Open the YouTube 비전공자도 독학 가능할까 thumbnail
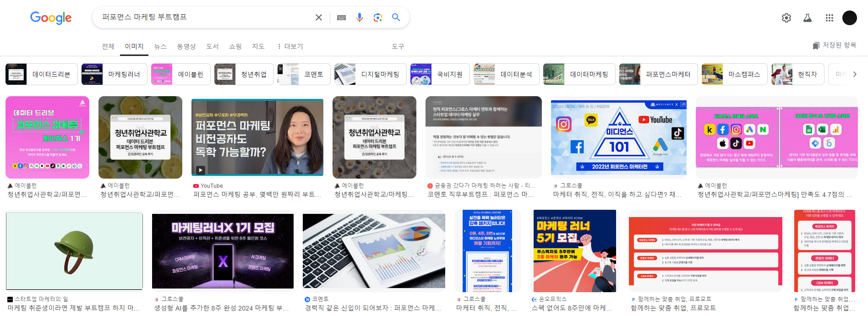 [x=257, y=137]
